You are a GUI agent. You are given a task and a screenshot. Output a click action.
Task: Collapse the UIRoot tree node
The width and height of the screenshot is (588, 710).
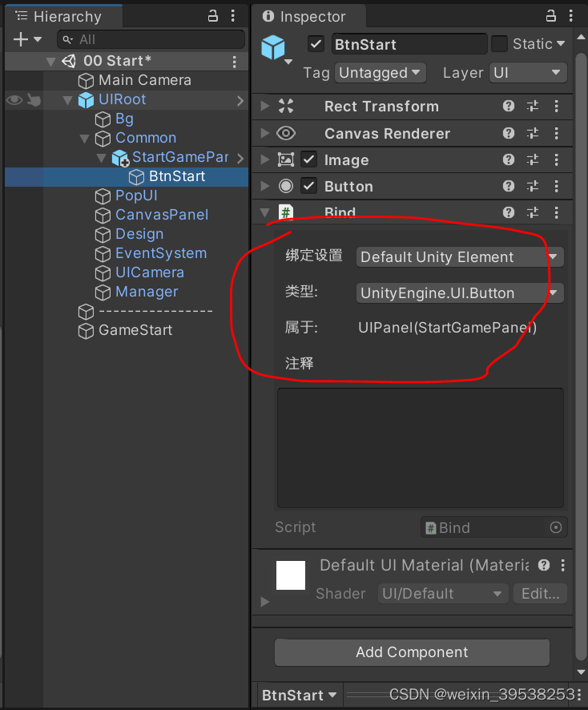click(67, 100)
